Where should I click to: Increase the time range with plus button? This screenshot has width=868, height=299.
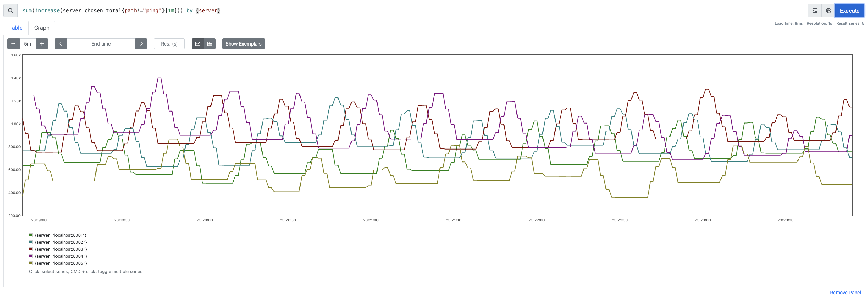click(x=42, y=44)
